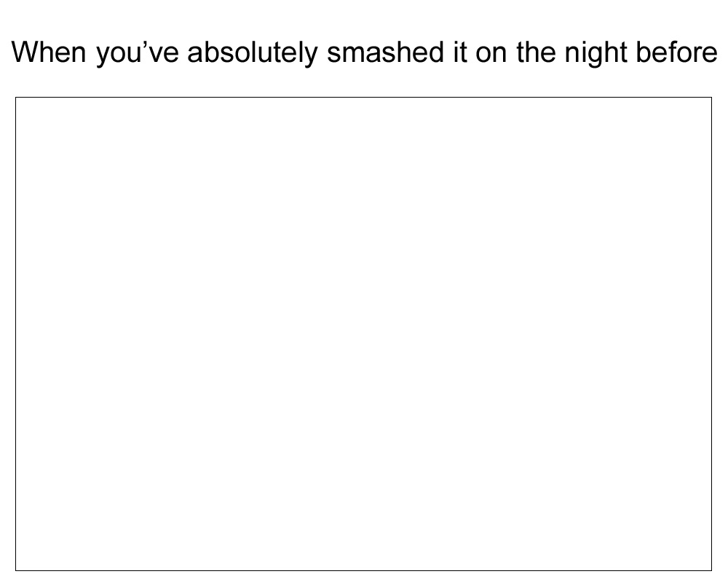The height and width of the screenshot is (582, 728).
Task: Click the word "smashed" in the caption
Action: (386, 52)
